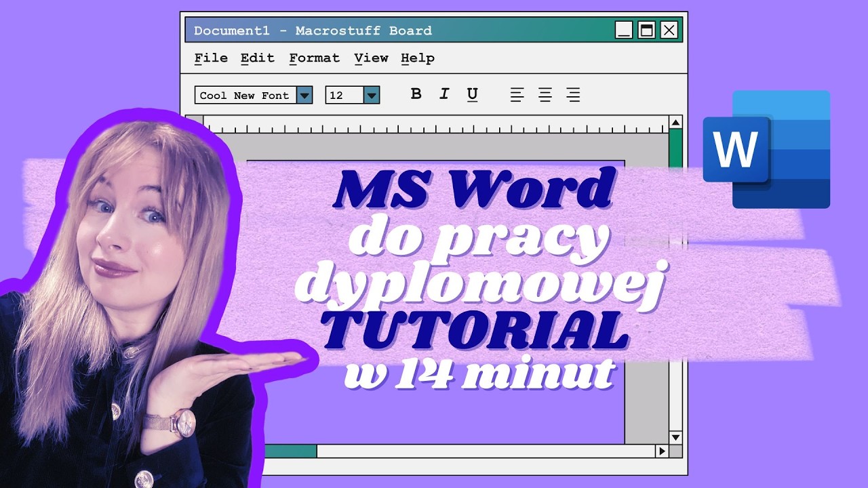Align text to the left

click(517, 95)
